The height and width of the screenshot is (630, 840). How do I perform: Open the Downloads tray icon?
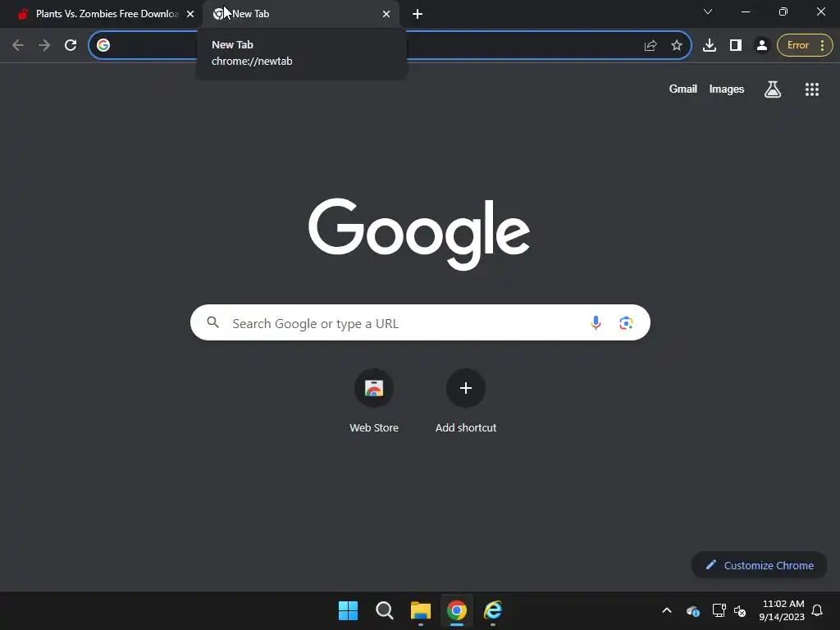coord(710,45)
